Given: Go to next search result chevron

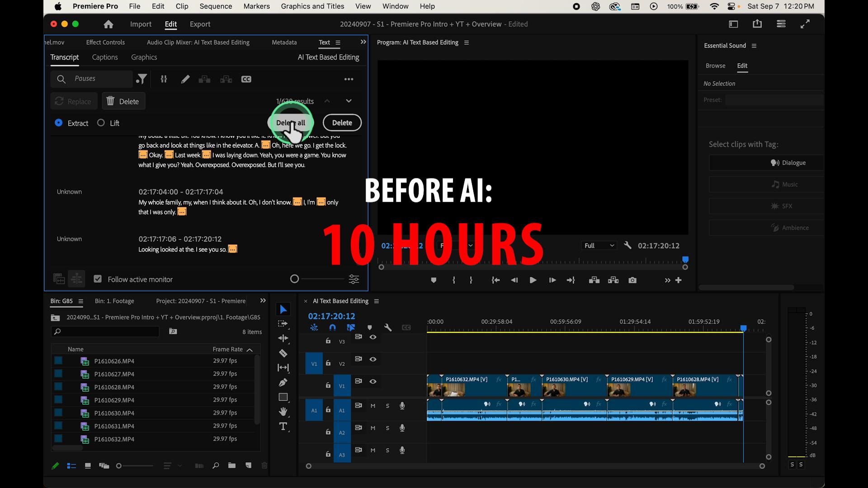Looking at the screenshot, I should click(x=349, y=101).
